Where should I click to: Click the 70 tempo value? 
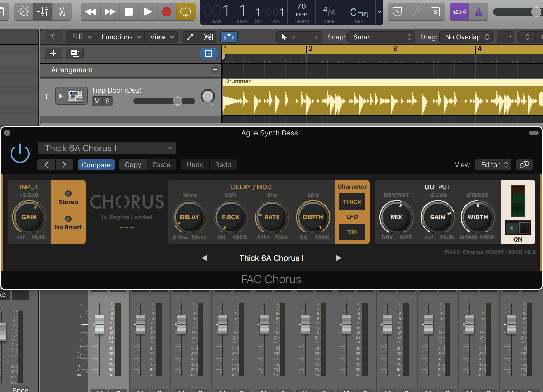point(301,6)
